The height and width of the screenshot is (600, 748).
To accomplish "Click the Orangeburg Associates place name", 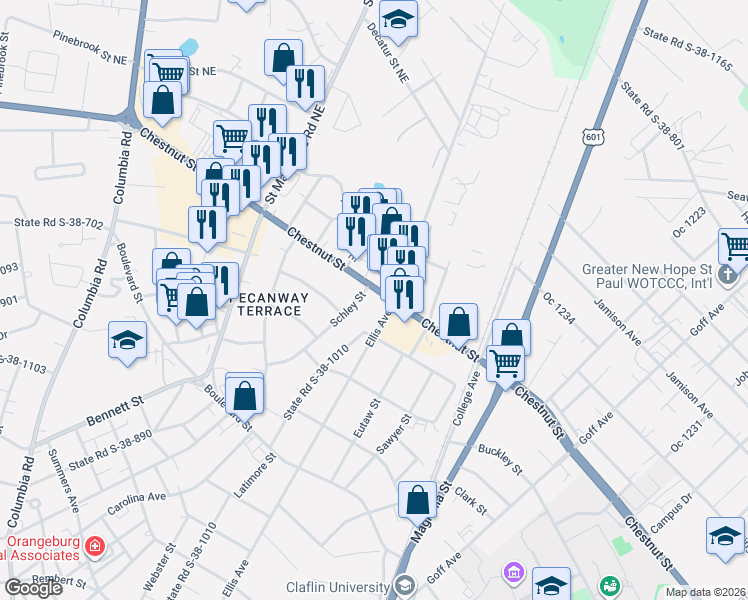I will [x=41, y=548].
